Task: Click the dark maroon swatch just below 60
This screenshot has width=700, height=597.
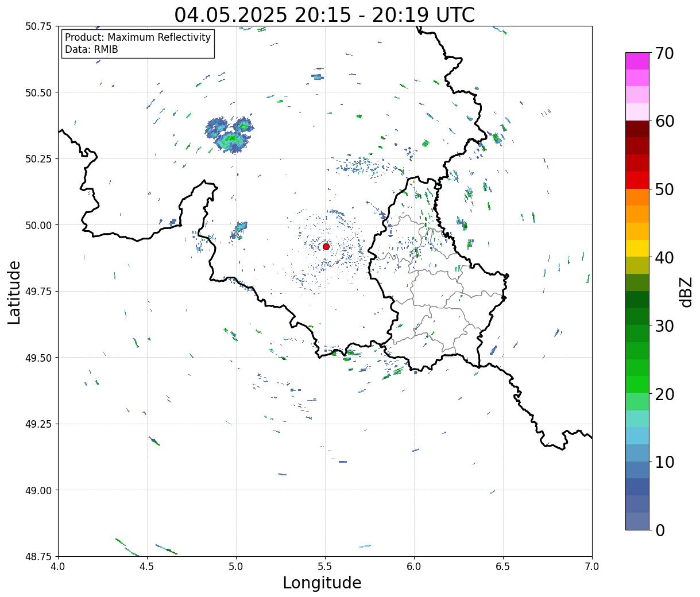Action: click(637, 129)
